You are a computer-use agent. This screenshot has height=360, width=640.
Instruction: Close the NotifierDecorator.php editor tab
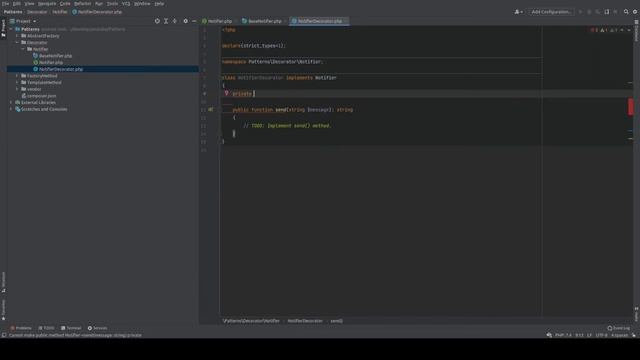click(346, 21)
